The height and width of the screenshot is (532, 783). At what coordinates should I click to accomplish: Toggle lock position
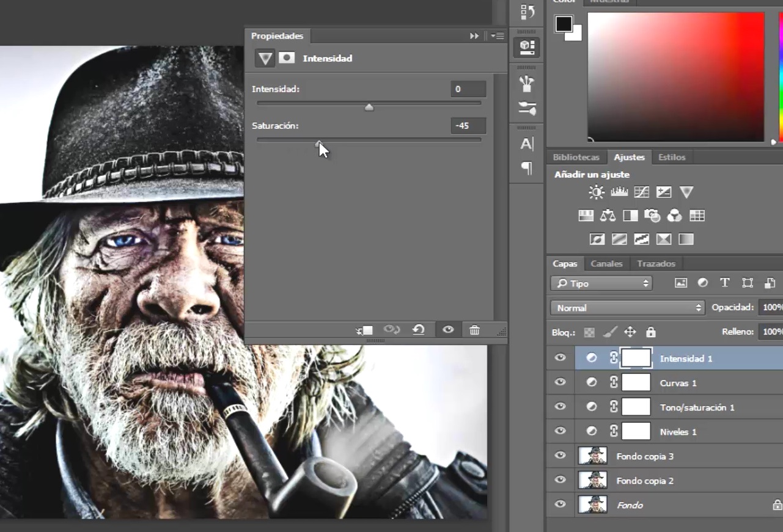630,332
